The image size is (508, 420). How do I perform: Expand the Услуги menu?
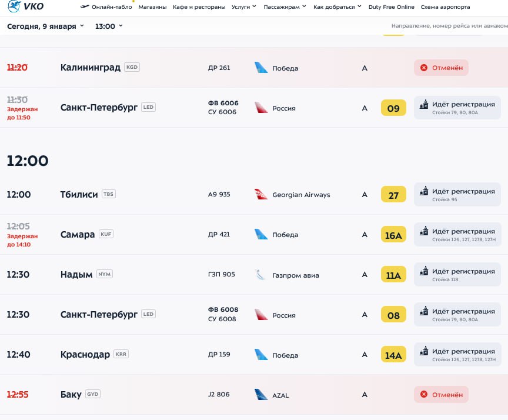(x=243, y=7)
